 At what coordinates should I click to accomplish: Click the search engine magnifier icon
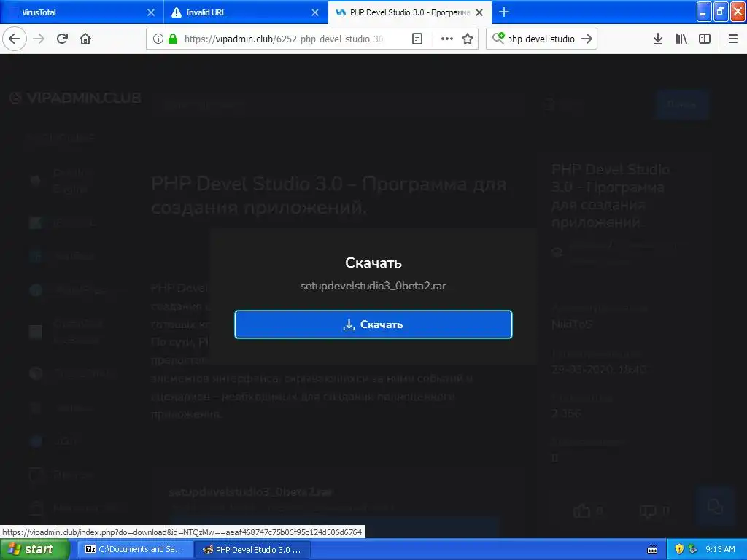[498, 38]
